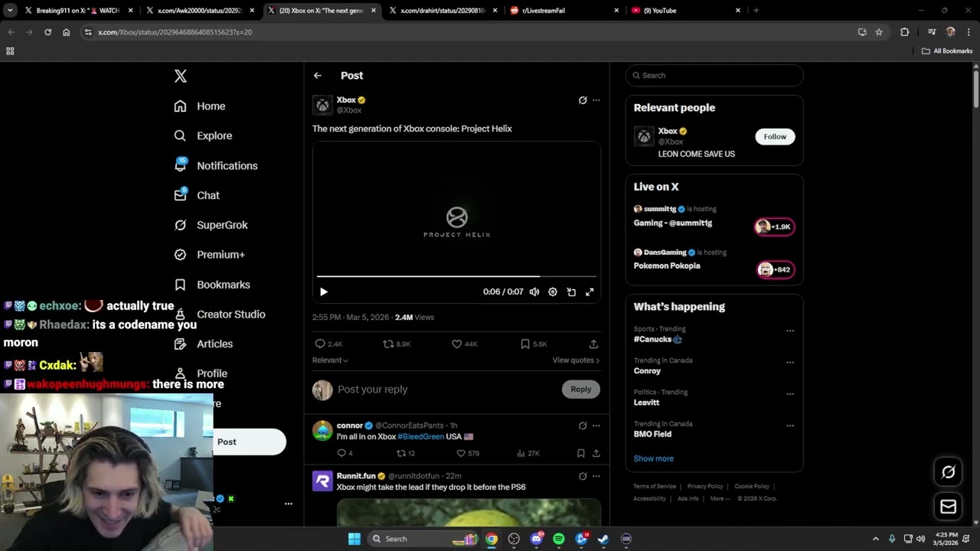Open a new browser tab

click(756, 11)
